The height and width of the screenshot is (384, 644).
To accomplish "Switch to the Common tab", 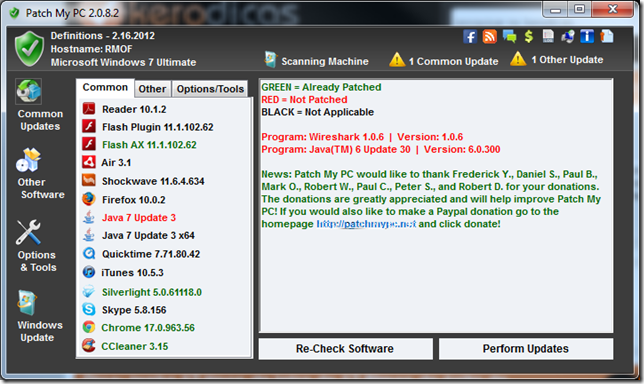I will tap(105, 87).
